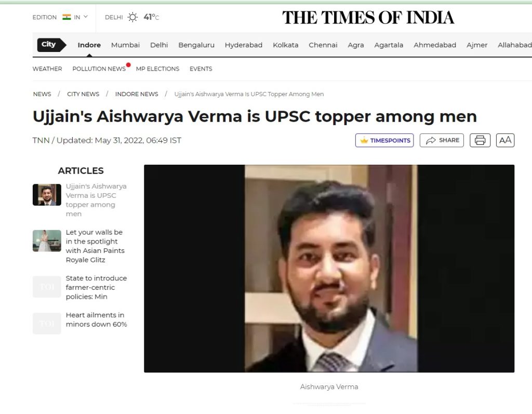
Task: Open the AA font size control
Action: 505,140
